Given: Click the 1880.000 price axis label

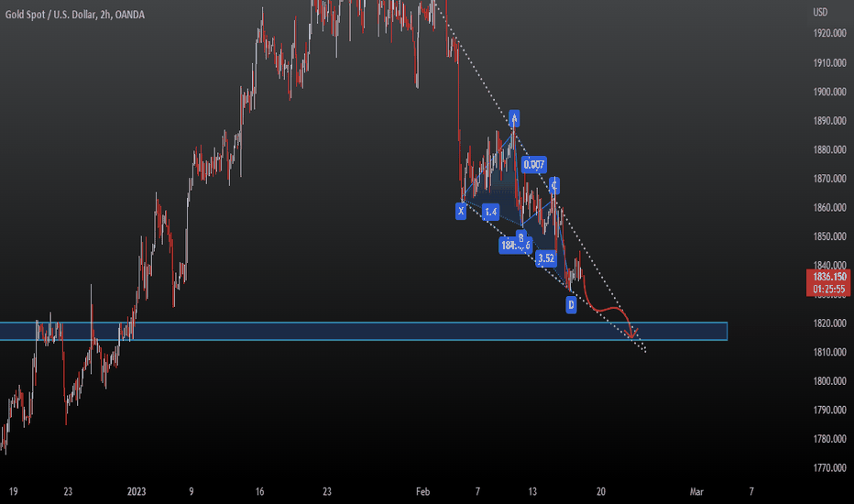Looking at the screenshot, I should pos(829,149).
